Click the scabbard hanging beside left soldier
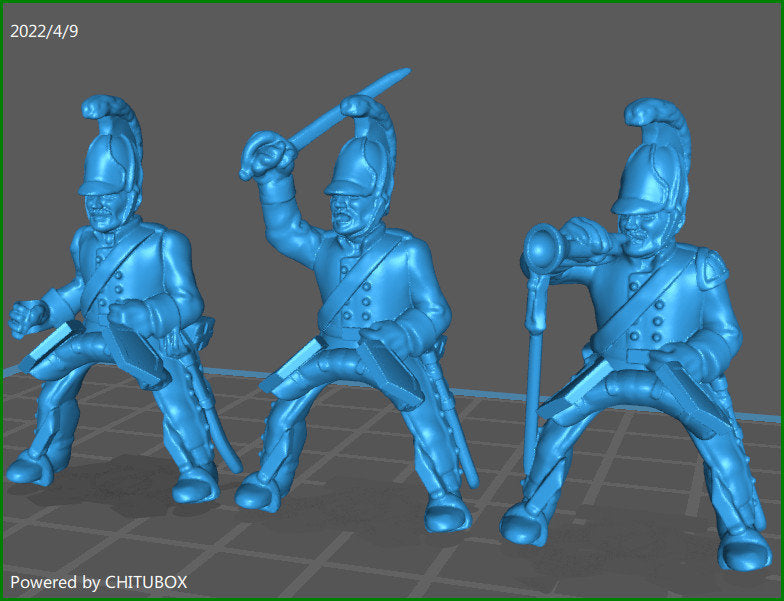 click(x=215, y=410)
